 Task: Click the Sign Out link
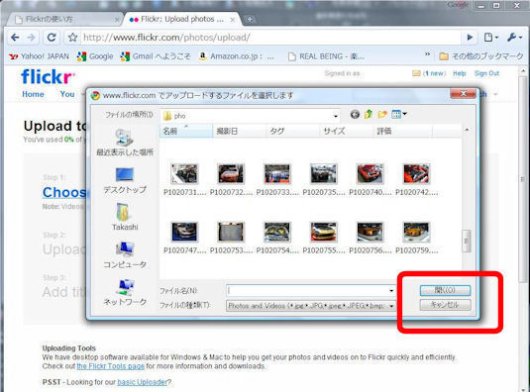pos(486,73)
